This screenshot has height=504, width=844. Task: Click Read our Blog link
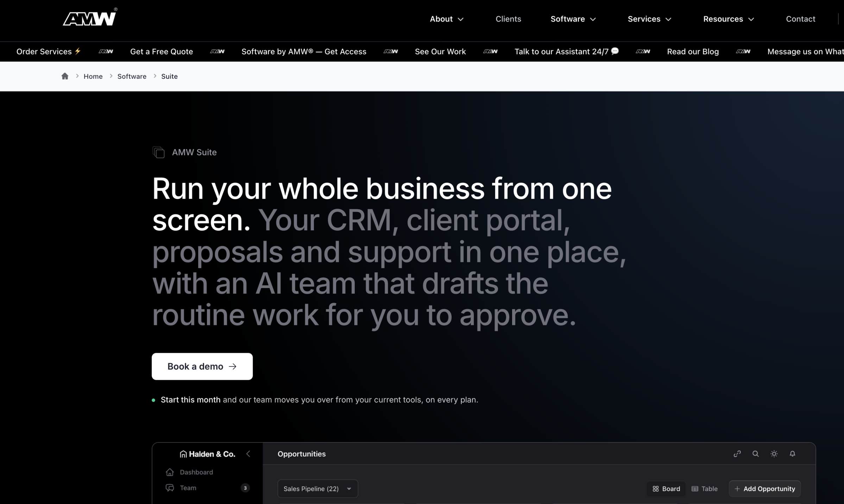click(x=693, y=51)
